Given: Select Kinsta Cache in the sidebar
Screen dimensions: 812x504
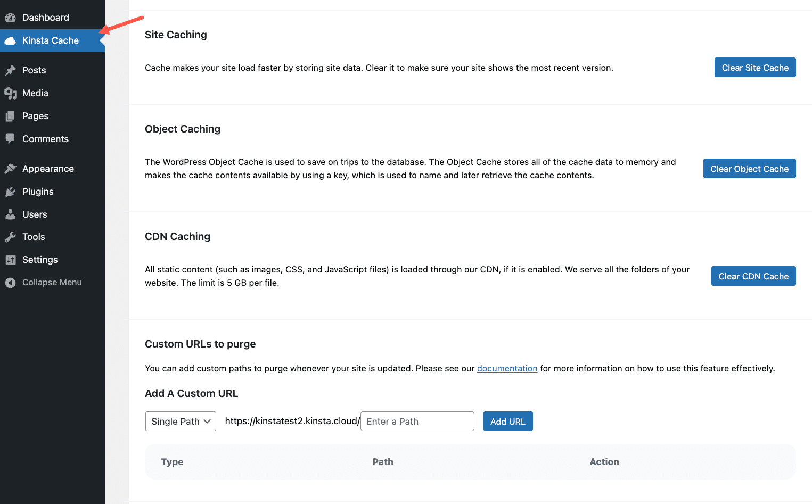Looking at the screenshot, I should [50, 40].
